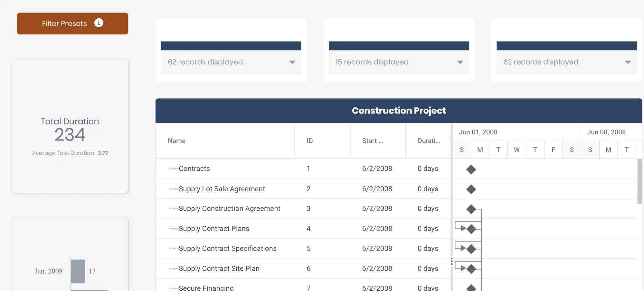Screen dimensions: 644x291
Task: Click the Jun. 2008 bar in chart
Action: click(78, 271)
